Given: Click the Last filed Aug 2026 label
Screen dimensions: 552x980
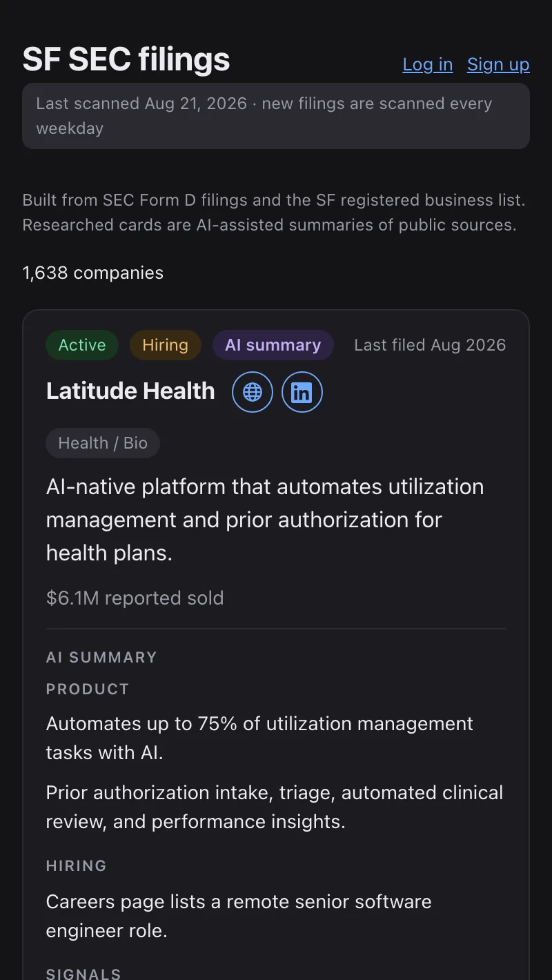Looking at the screenshot, I should [430, 345].
